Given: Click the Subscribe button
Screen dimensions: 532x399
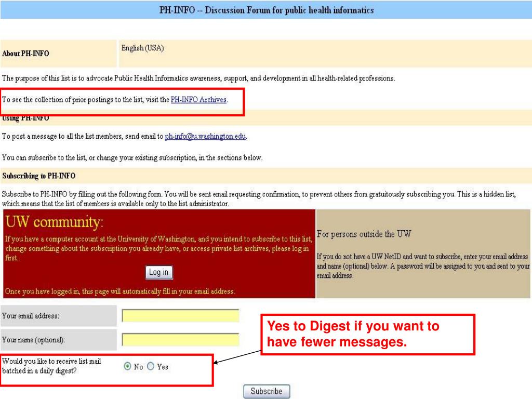Looking at the screenshot, I should point(267,391).
